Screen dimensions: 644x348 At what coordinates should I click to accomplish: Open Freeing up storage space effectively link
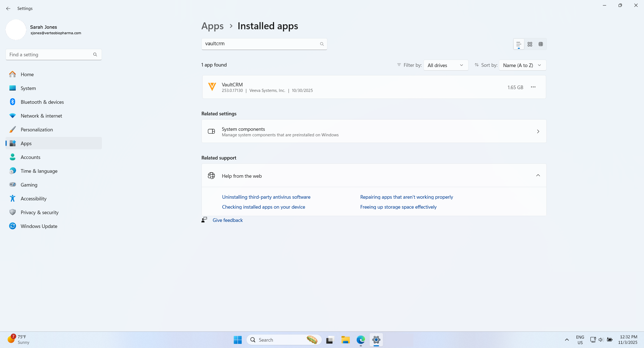(x=398, y=207)
